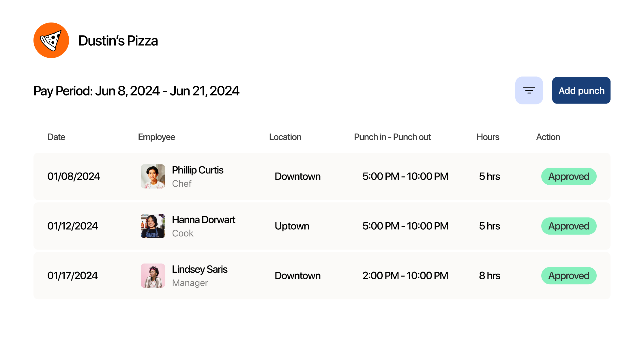644x337 pixels.
Task: Toggle approval status on Hanna Dorwart's shift
Action: (x=568, y=226)
